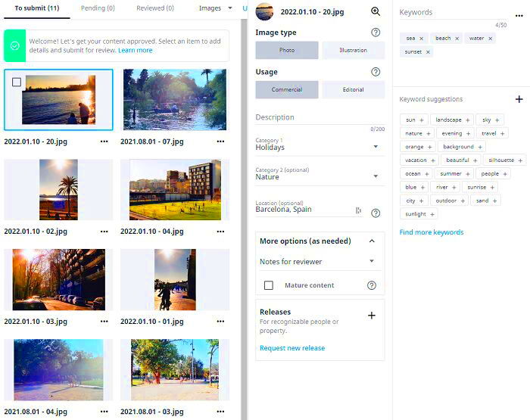Click the Request new release link

[292, 348]
